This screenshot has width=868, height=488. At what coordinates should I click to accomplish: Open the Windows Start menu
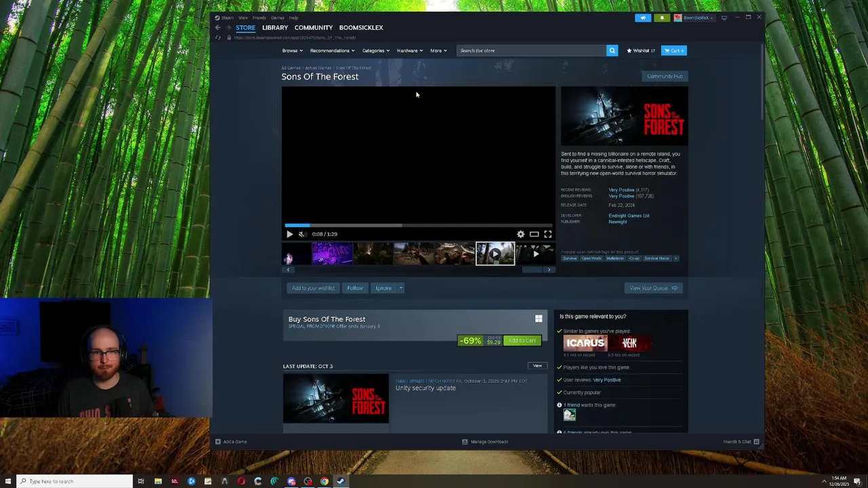(x=7, y=481)
